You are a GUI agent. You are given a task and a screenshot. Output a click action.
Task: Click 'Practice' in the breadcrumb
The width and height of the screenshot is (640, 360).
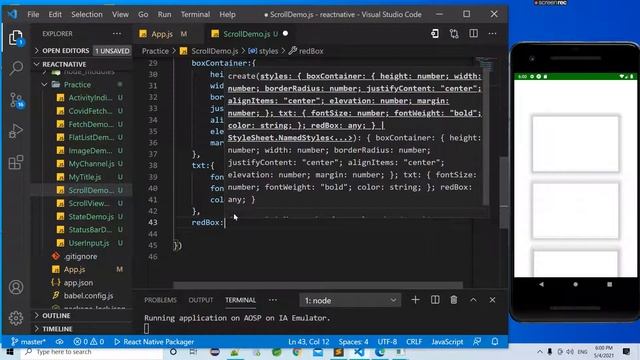tap(155, 51)
